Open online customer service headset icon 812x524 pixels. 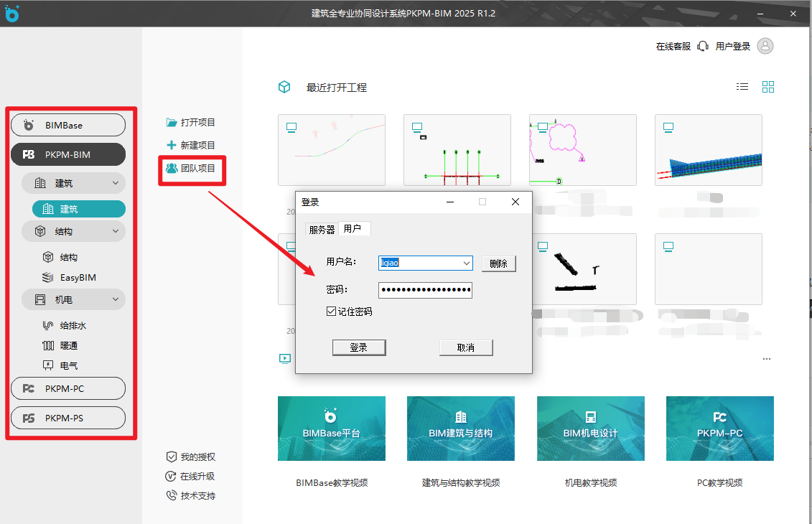(703, 47)
